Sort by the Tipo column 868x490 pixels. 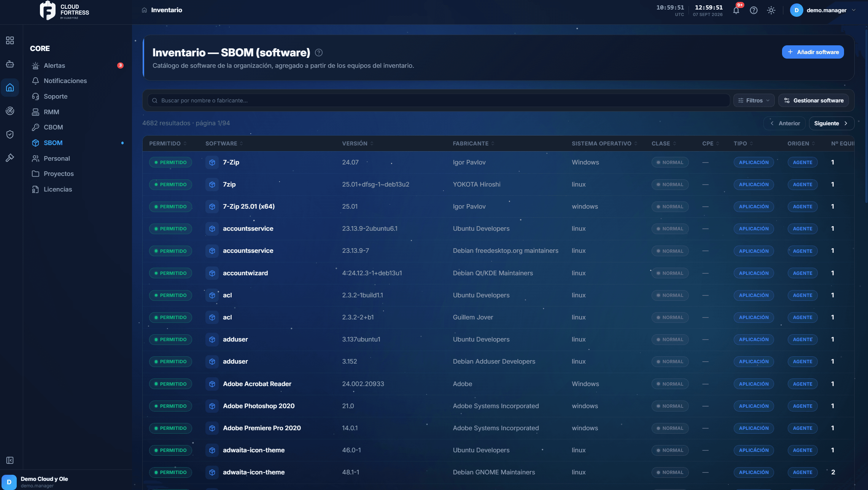click(743, 144)
